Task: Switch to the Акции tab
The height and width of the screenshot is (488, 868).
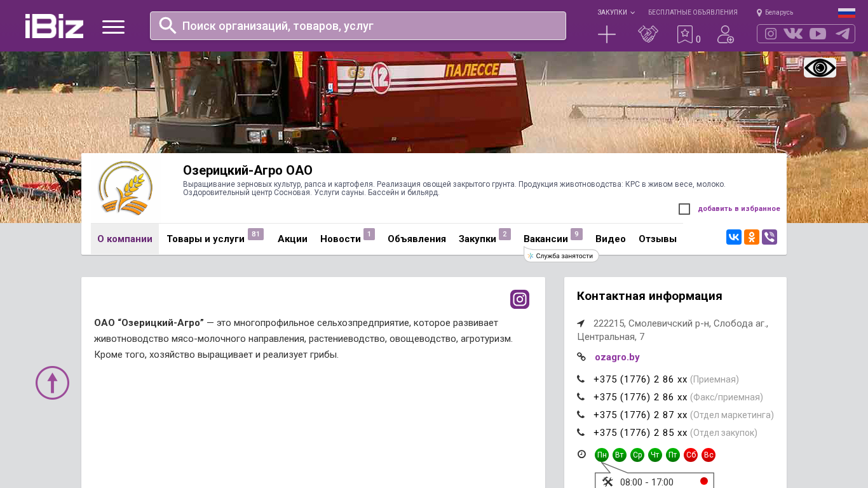Action: click(292, 239)
